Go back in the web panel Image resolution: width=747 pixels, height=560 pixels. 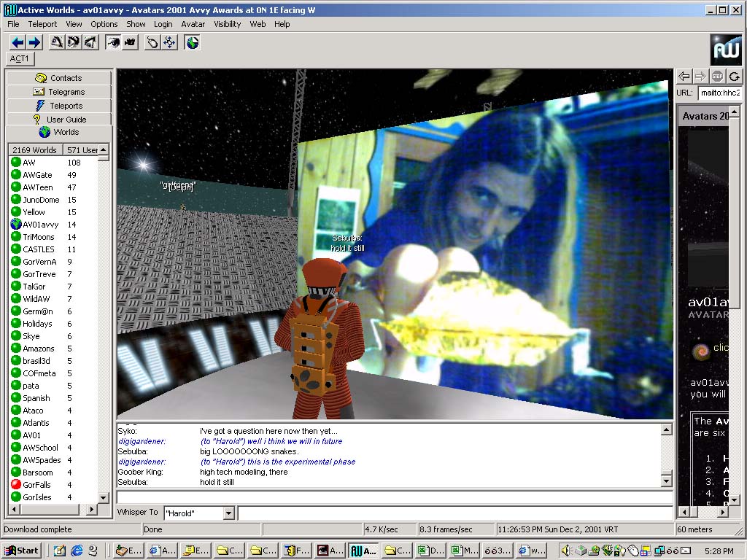click(x=684, y=76)
